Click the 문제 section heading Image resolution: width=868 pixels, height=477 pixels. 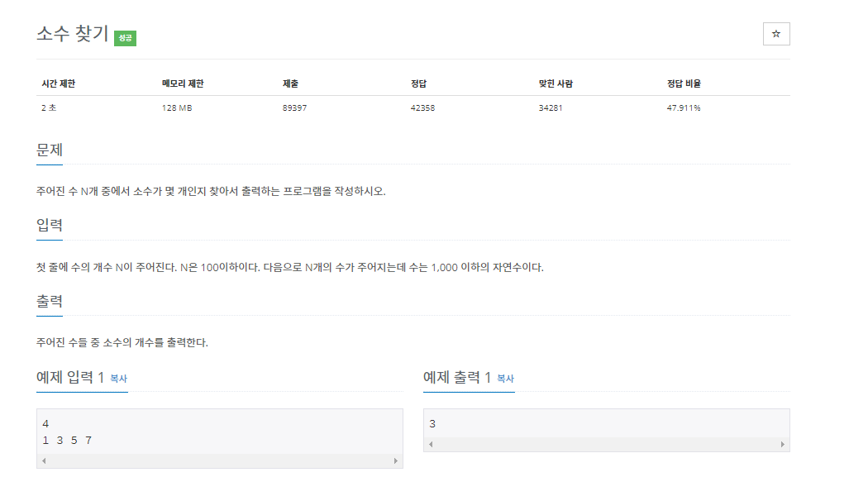pos(50,150)
